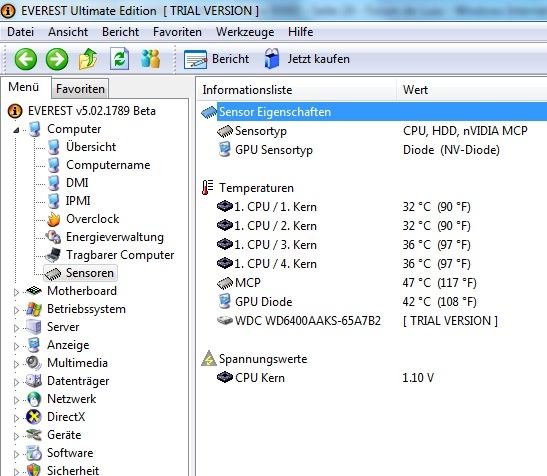This screenshot has height=476, width=547.
Task: Click the green Back arrow button
Action: (25, 59)
